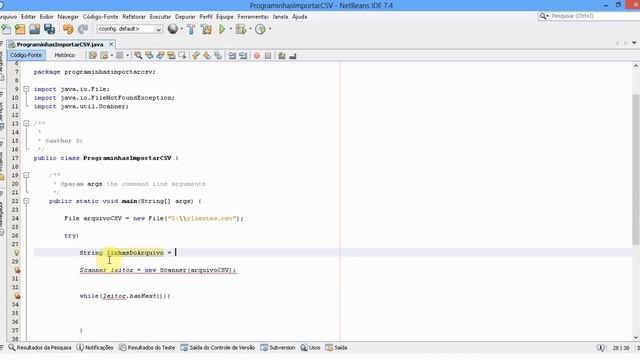This screenshot has height=360, width=640.
Task: Click the editor Back navigation icon
Action: point(104,56)
